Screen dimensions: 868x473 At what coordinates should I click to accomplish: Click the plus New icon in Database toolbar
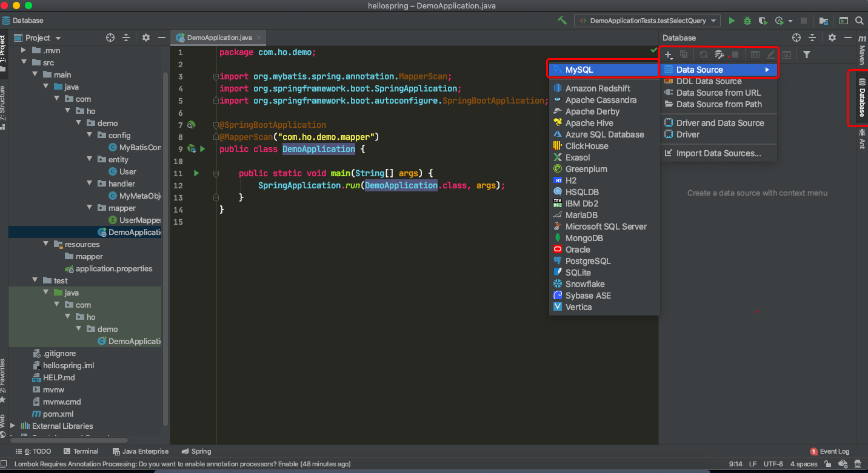click(x=669, y=55)
